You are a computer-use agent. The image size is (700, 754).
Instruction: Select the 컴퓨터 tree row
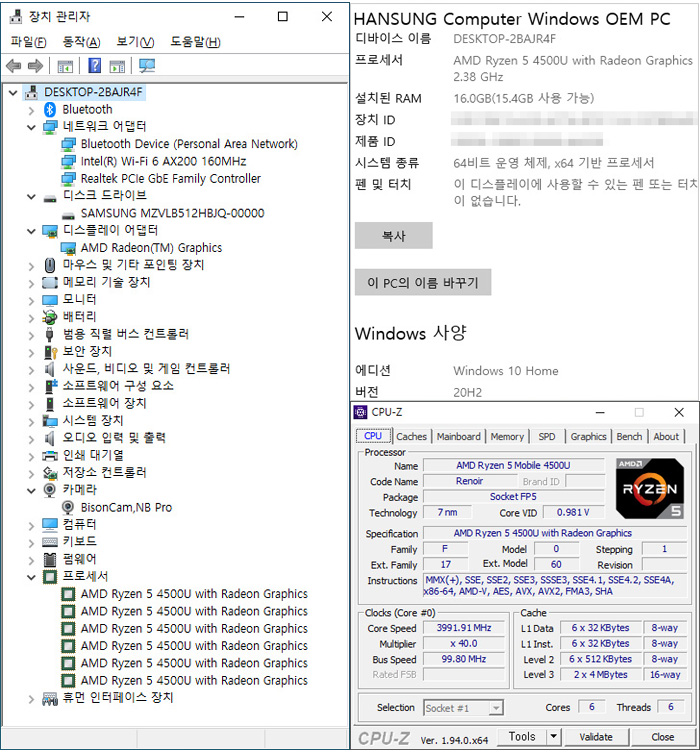[70, 524]
